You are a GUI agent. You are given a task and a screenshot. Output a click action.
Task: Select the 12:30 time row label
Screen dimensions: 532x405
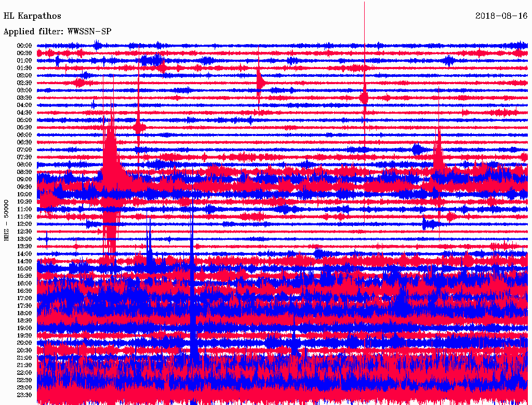click(24, 232)
